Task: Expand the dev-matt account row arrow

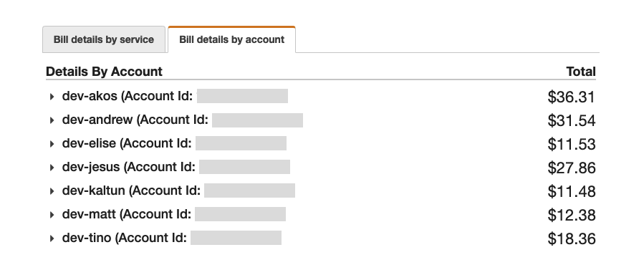Action: (x=52, y=215)
